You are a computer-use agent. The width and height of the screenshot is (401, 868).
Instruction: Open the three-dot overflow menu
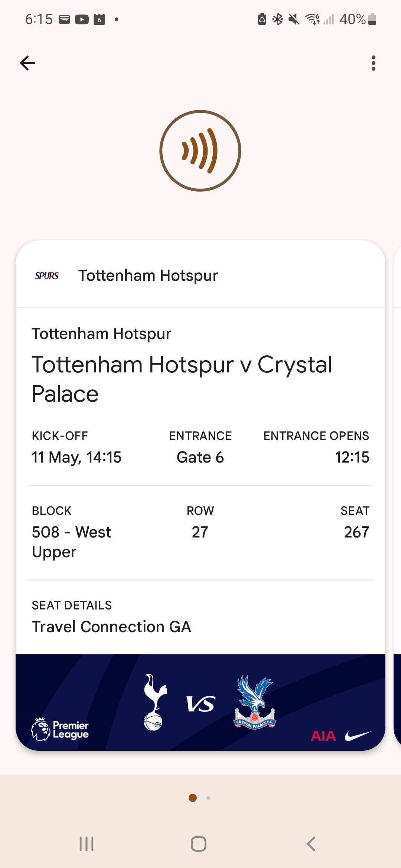pos(374,63)
